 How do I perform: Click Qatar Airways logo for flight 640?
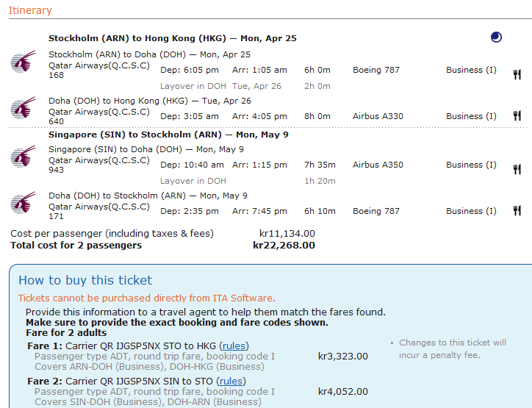(24, 108)
